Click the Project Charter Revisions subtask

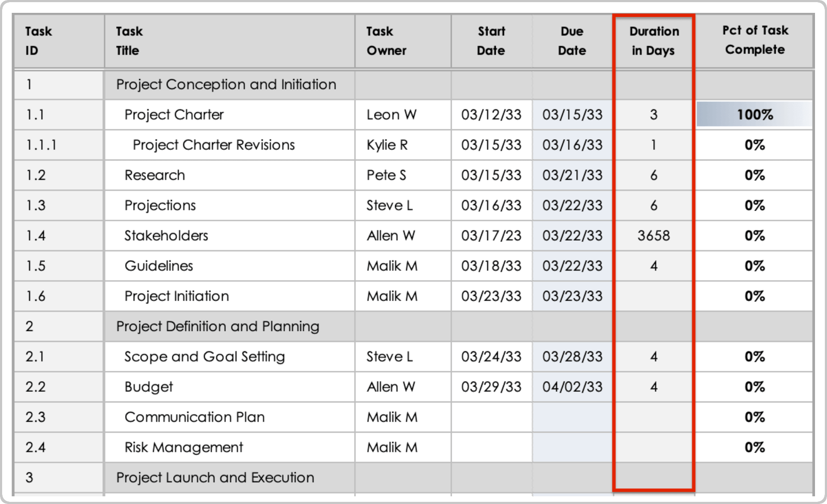click(x=213, y=145)
